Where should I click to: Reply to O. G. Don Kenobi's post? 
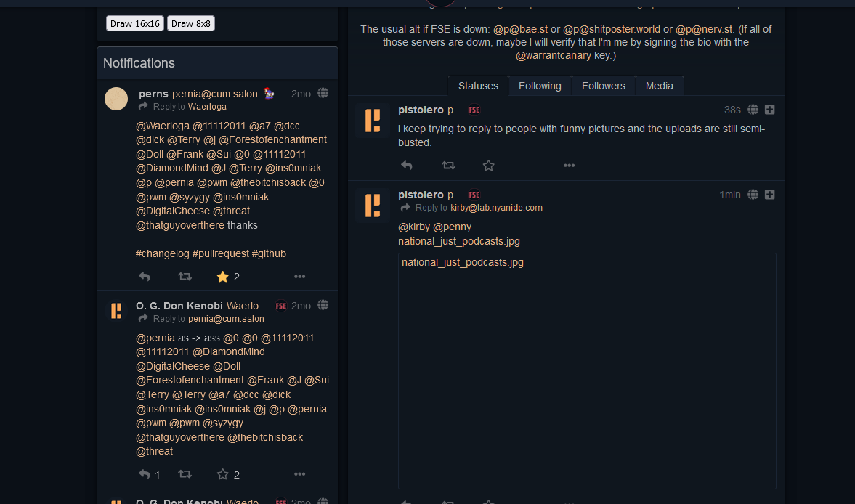click(x=145, y=474)
